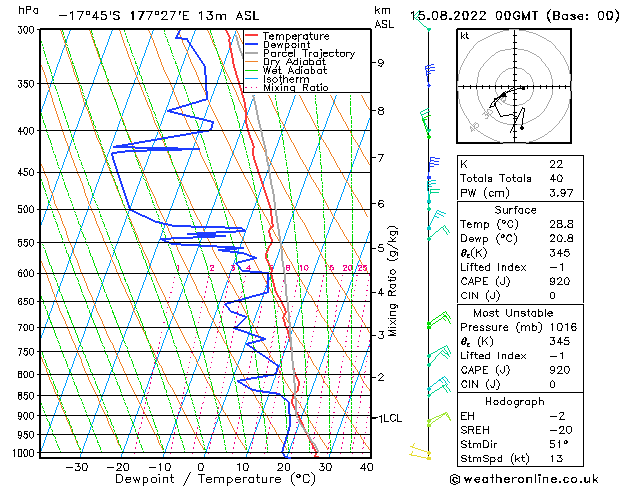Click the 700 hPa pressure axis label
Image resolution: width=629 pixels, height=486 pixels.
tap(28, 328)
